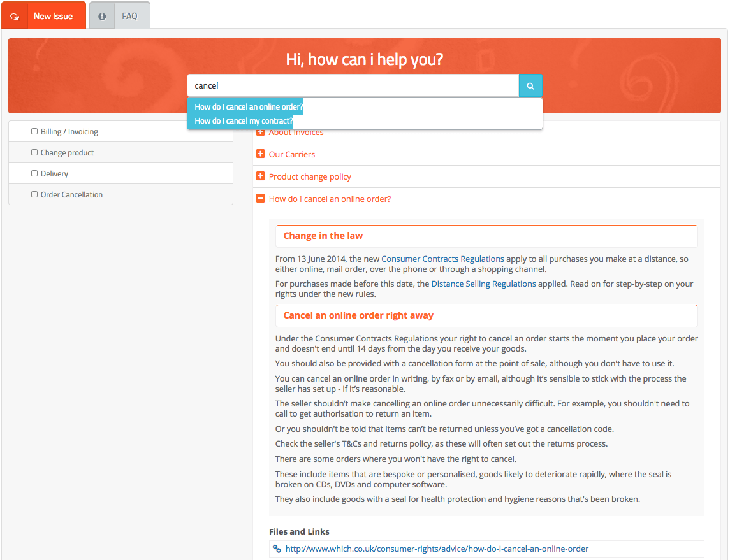The height and width of the screenshot is (560, 730).
Task: Open the which.co.uk cancel online order link
Action: point(437,549)
